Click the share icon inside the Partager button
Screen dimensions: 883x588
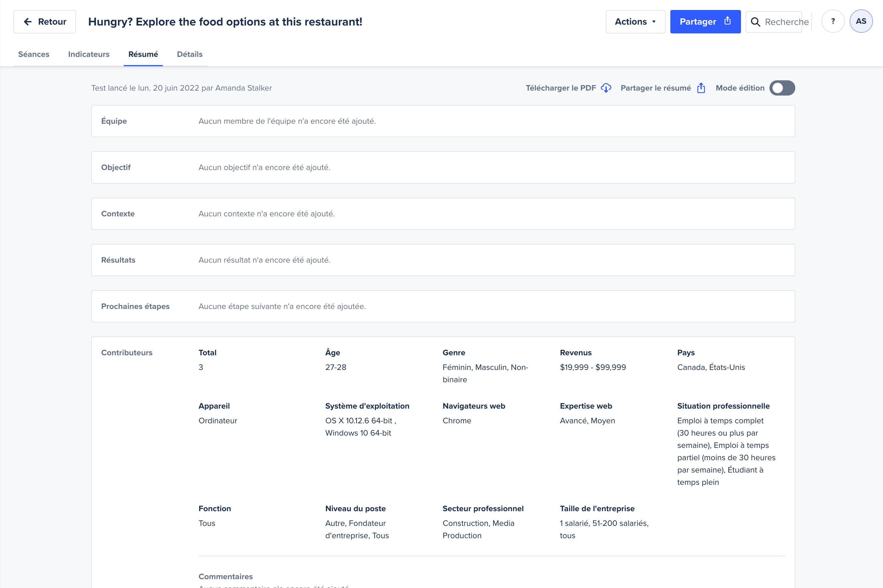point(727,21)
